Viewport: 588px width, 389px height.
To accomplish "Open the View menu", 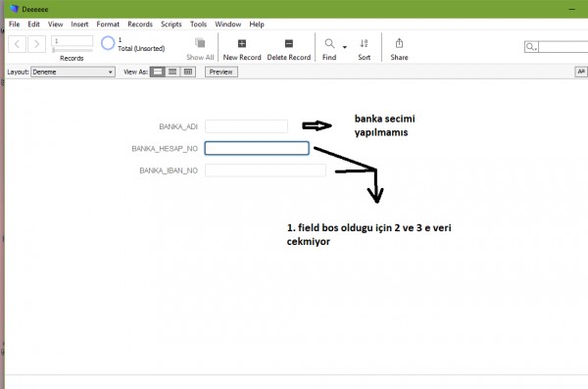I will point(55,24).
